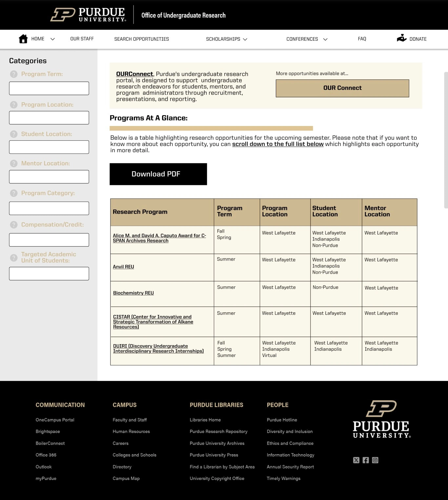Click help icon beside Program Term
This screenshot has width=448, height=500.
14,74
